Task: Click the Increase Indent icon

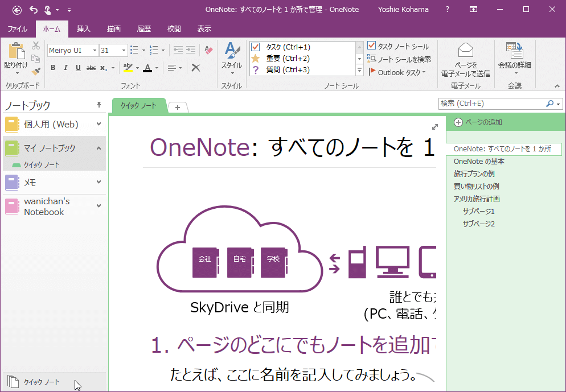Action: point(190,50)
